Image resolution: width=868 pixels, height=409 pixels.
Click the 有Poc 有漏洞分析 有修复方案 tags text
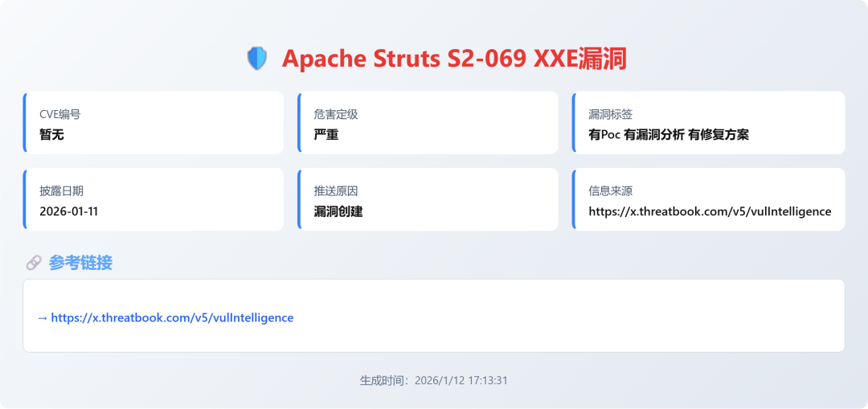click(x=669, y=134)
